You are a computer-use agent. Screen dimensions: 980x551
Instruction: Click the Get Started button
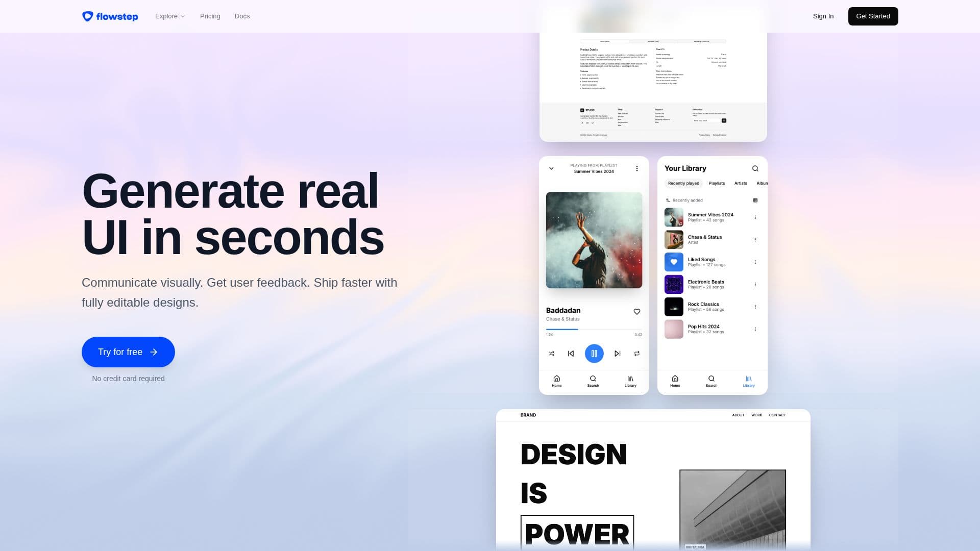[873, 16]
